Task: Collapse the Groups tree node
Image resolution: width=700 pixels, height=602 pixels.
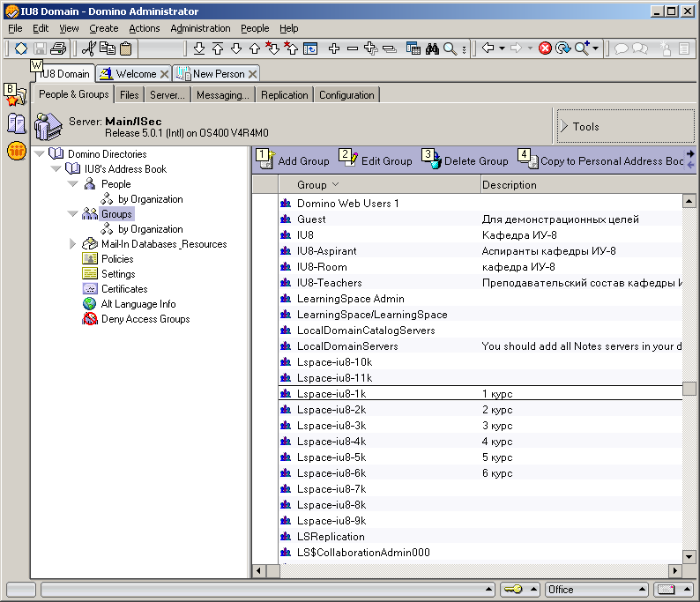Action: [73, 214]
